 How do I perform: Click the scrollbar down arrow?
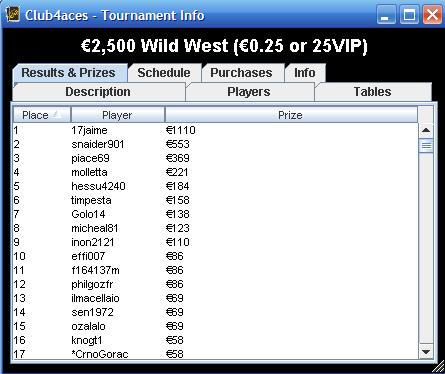pyautogui.click(x=426, y=352)
